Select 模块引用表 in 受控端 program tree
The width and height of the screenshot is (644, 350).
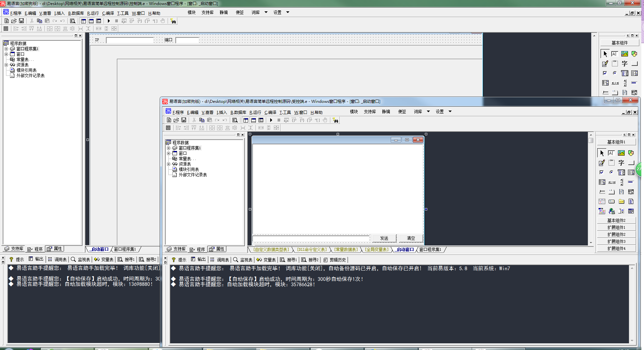click(189, 169)
